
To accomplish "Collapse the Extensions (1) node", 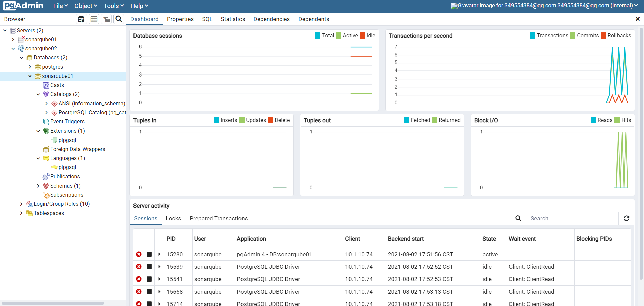I will pos(38,131).
